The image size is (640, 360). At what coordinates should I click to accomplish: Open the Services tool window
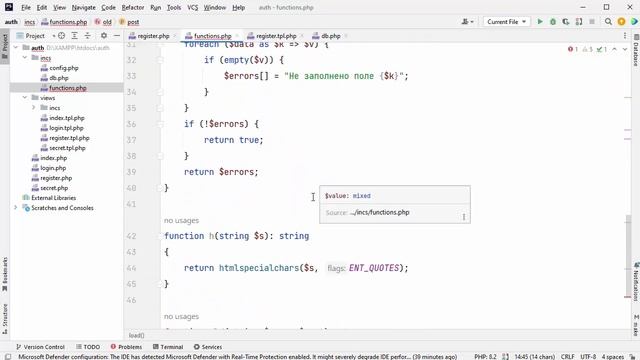click(x=208, y=347)
